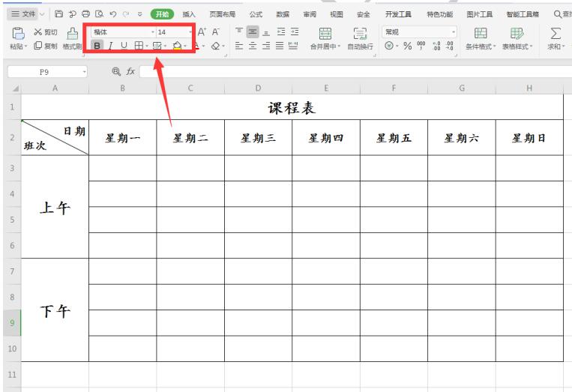The image size is (572, 392).
Task: Open the number format dropdown (常规)
Action: click(x=454, y=32)
